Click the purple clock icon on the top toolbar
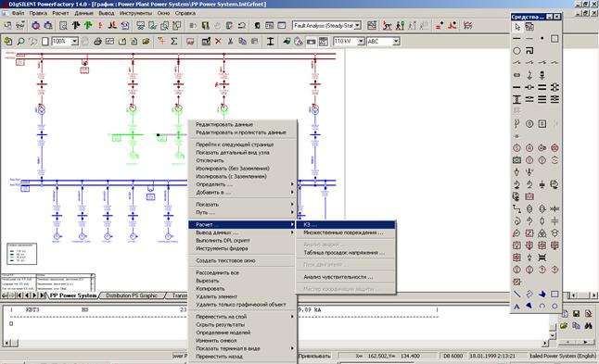599x364 pixels. pos(36,26)
